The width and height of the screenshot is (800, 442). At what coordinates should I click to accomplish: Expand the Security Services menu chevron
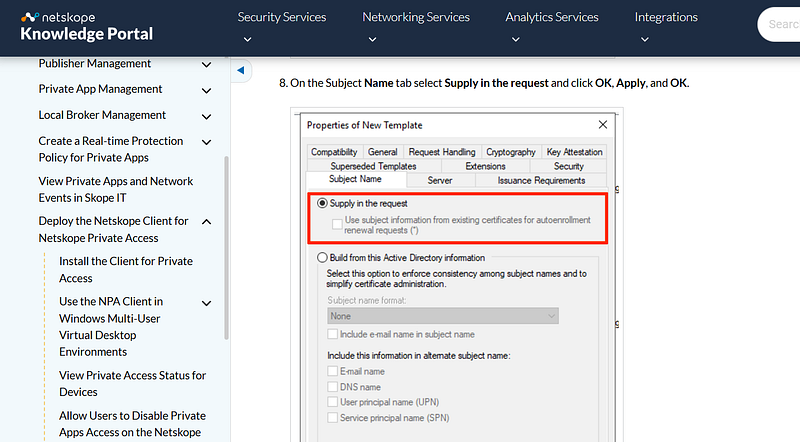point(247,39)
